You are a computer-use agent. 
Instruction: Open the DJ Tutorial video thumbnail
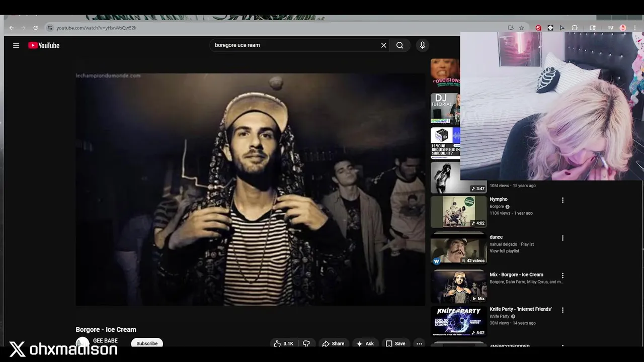445,109
